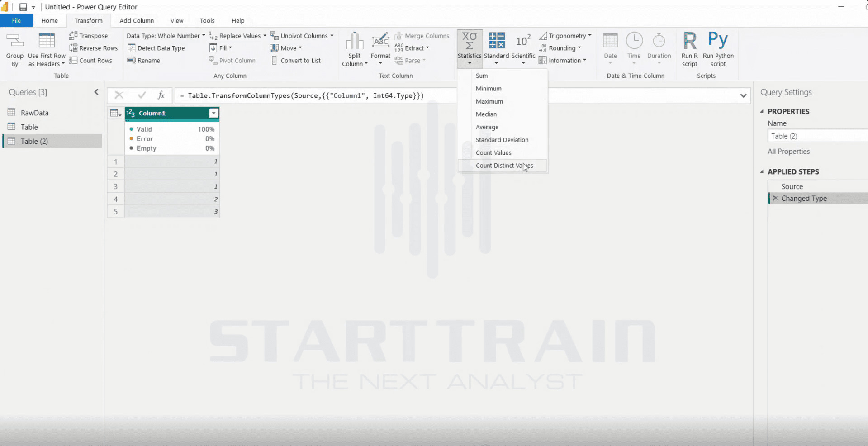Collapse the PROPERTIES section
The image size is (868, 446).
762,111
